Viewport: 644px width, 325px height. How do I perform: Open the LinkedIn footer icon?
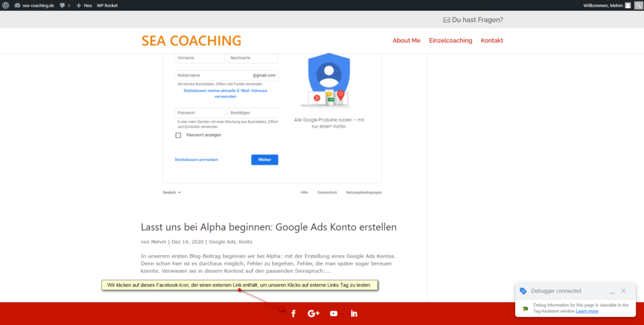[x=354, y=314]
